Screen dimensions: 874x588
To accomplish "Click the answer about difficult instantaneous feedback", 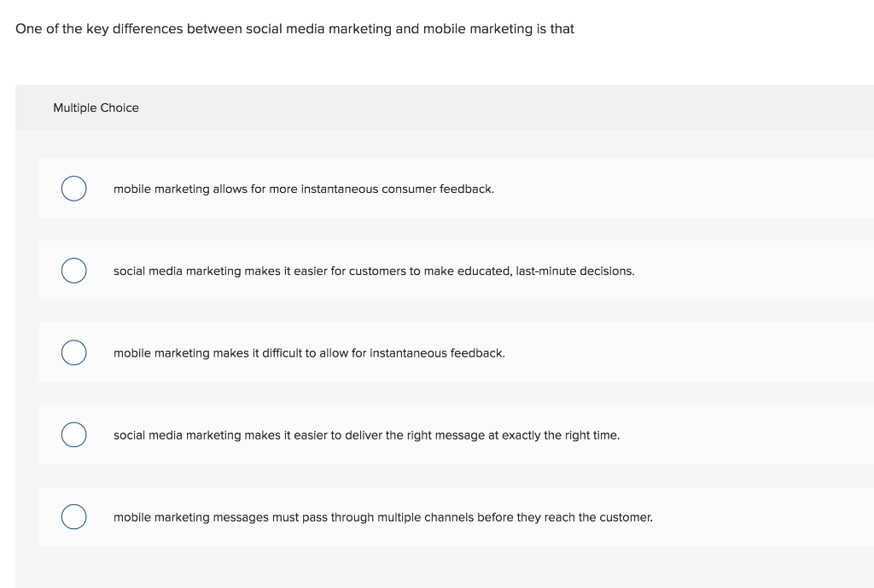I will click(309, 352).
